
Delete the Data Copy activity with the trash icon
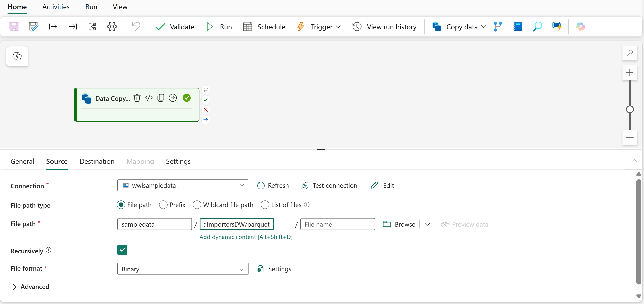[137, 98]
